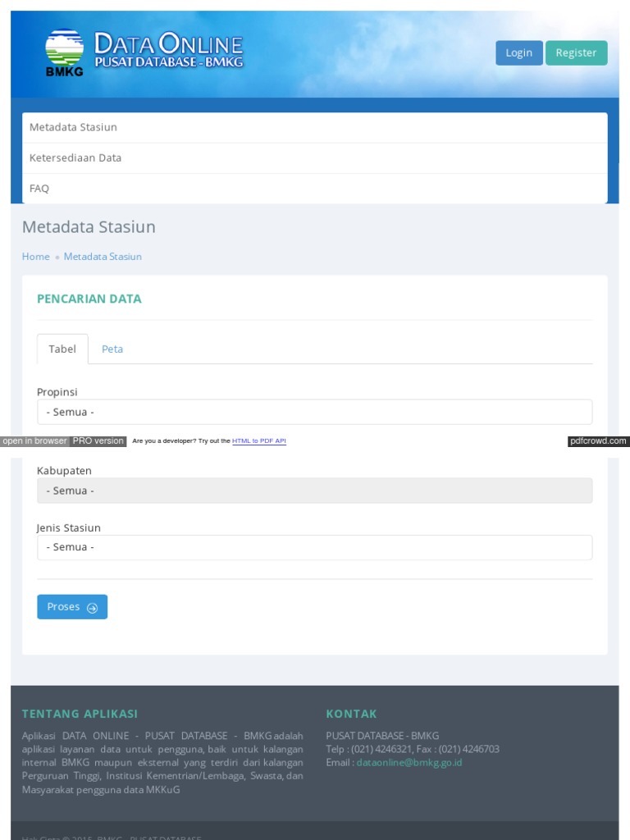Open the Metadata Stasiun menu item

(73, 127)
